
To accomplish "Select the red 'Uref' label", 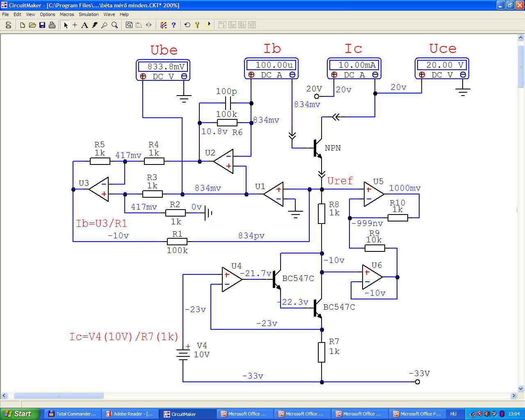I will click(340, 181).
